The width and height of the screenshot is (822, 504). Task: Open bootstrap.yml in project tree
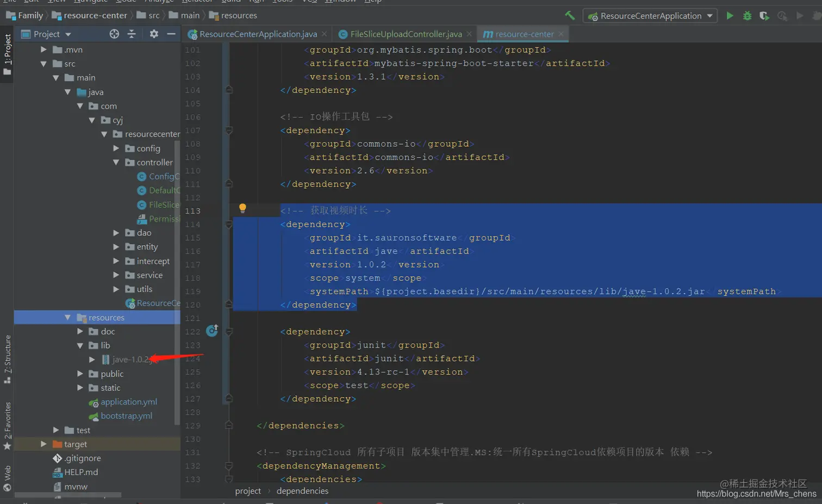pyautogui.click(x=121, y=416)
